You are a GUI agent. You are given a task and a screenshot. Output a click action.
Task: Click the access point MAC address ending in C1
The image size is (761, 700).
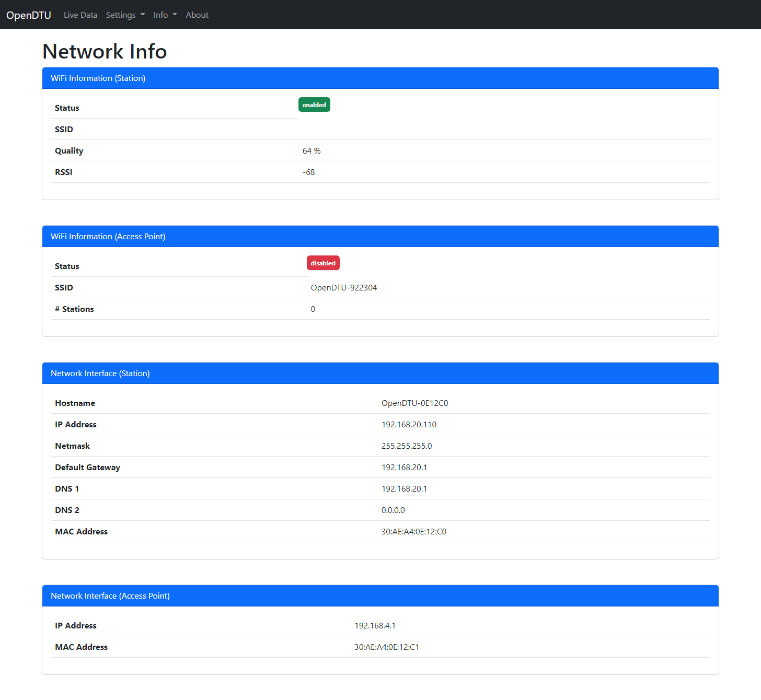coord(386,647)
